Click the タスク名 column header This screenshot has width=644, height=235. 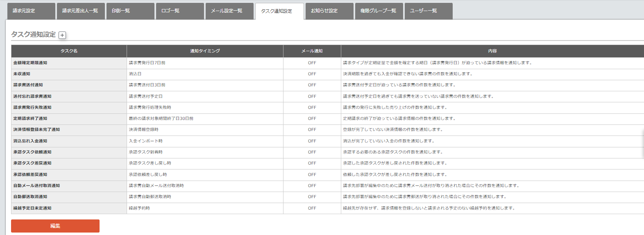pyautogui.click(x=69, y=51)
